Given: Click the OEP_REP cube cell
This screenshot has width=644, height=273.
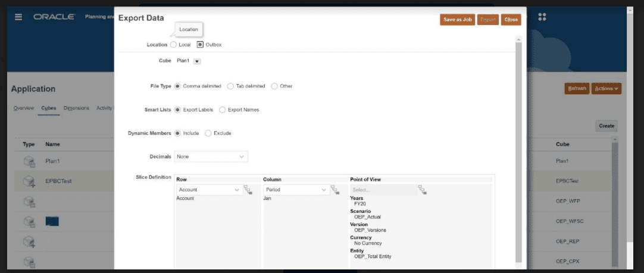Looking at the screenshot, I should point(568,241).
